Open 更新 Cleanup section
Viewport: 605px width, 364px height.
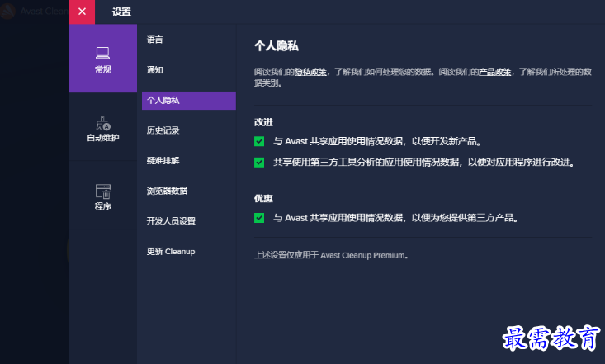click(171, 251)
